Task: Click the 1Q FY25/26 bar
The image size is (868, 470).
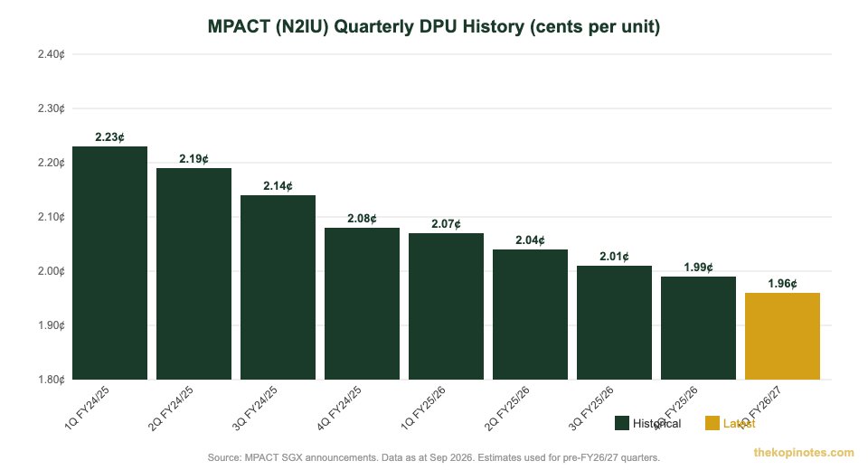Action: (x=446, y=306)
